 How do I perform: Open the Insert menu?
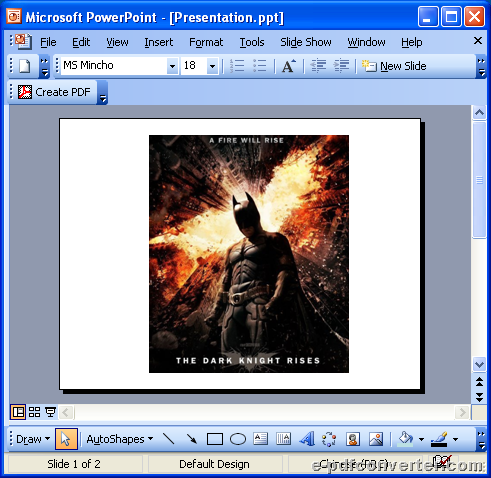click(159, 42)
